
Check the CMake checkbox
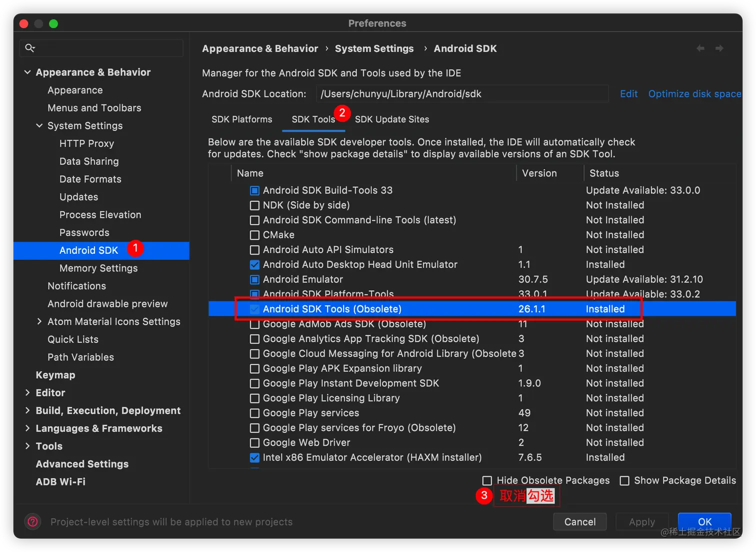click(x=254, y=235)
